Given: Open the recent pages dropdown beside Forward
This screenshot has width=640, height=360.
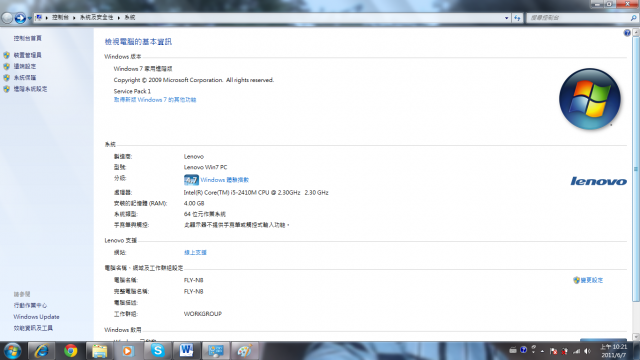Looking at the screenshot, I should click(29, 18).
